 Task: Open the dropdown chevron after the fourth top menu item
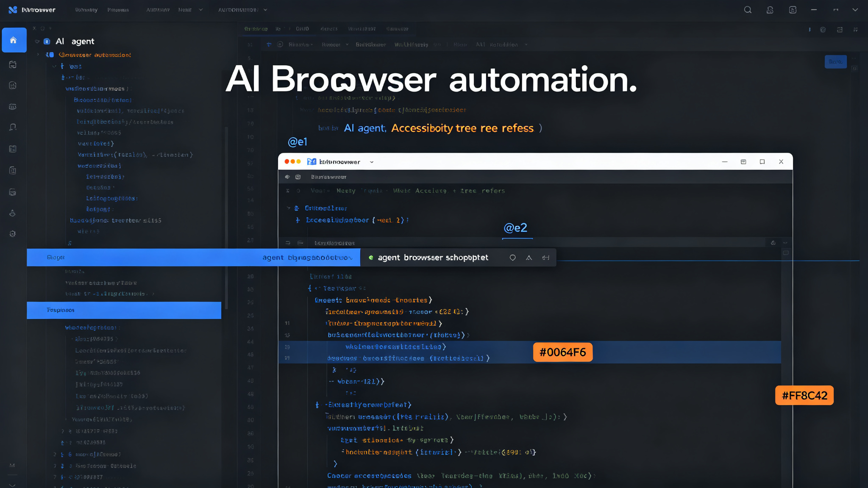tap(200, 10)
